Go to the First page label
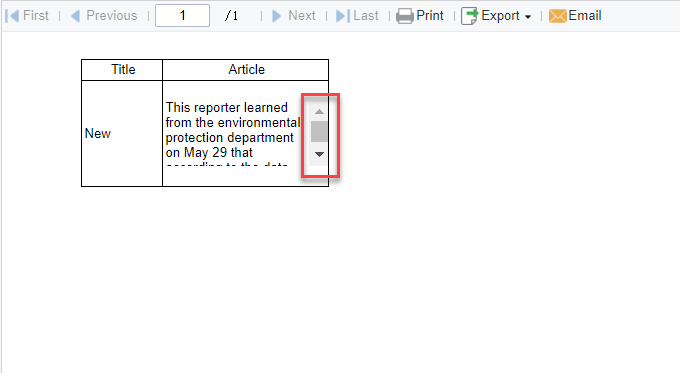 point(36,16)
